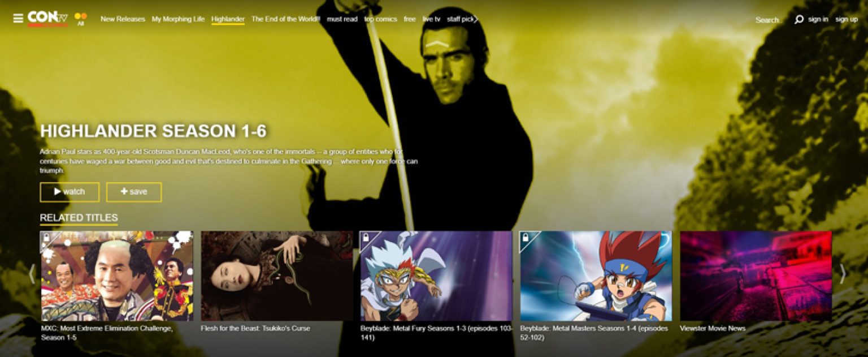The width and height of the screenshot is (868, 357).
Task: Click lock icon on MXC thumbnail
Action: [47, 238]
